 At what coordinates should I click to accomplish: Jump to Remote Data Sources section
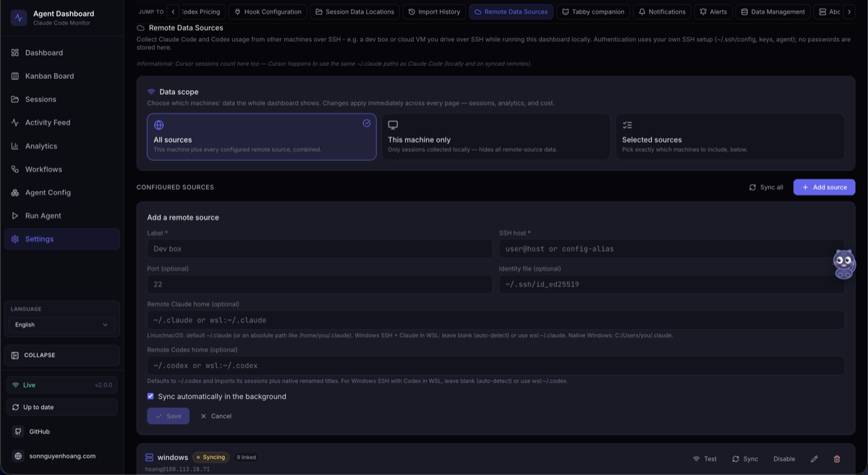point(511,12)
